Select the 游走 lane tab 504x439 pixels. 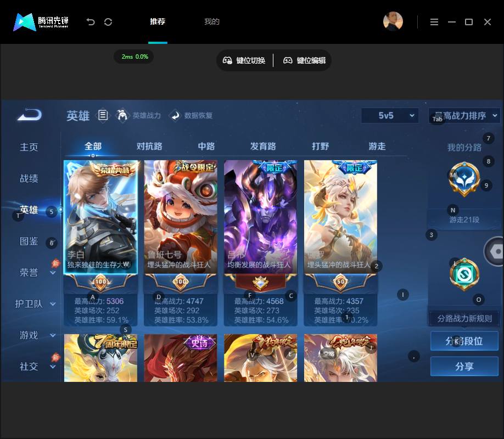pos(377,146)
